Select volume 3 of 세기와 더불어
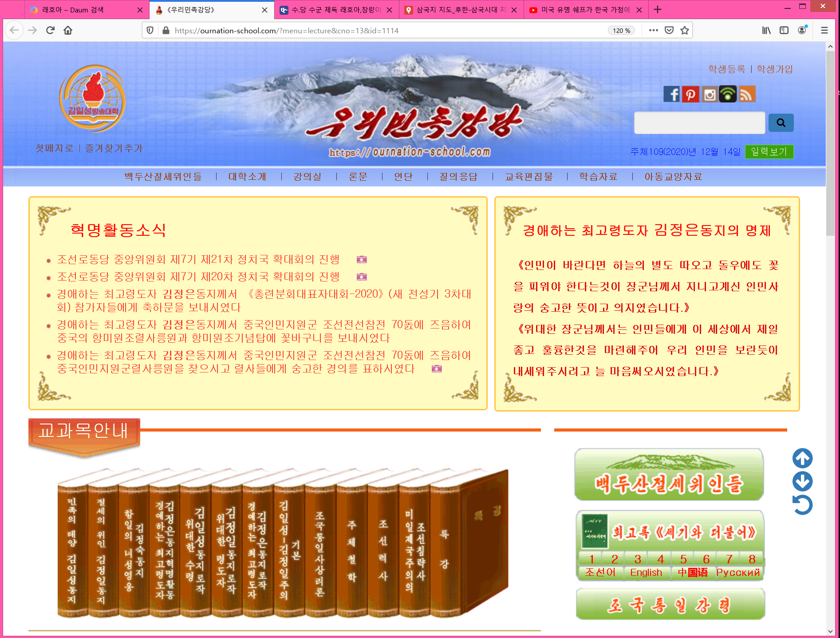This screenshot has height=638, width=840. pos(637,559)
